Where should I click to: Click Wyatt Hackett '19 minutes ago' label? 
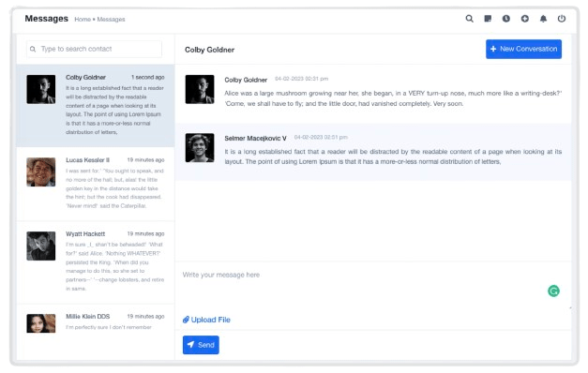(x=145, y=234)
